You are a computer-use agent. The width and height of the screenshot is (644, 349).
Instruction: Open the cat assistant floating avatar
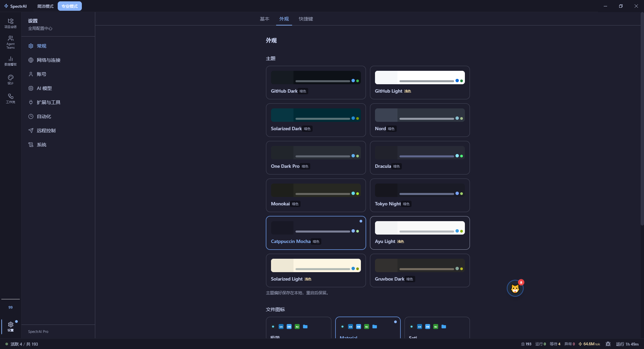(515, 288)
